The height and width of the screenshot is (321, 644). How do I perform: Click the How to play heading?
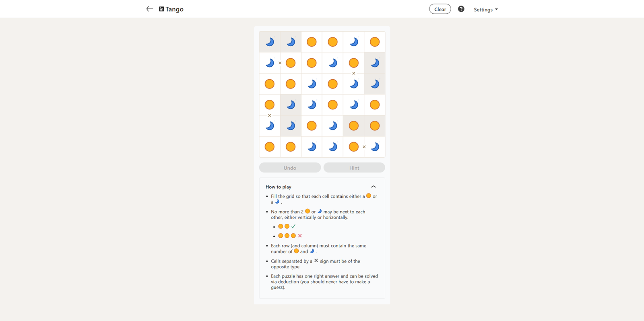pyautogui.click(x=279, y=187)
